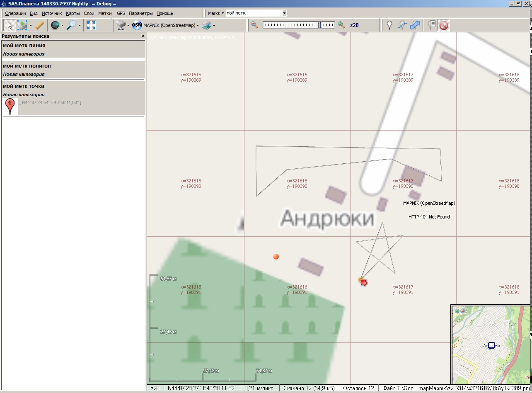
Task: Toggle the marks manager list button
Action: coord(432,25)
